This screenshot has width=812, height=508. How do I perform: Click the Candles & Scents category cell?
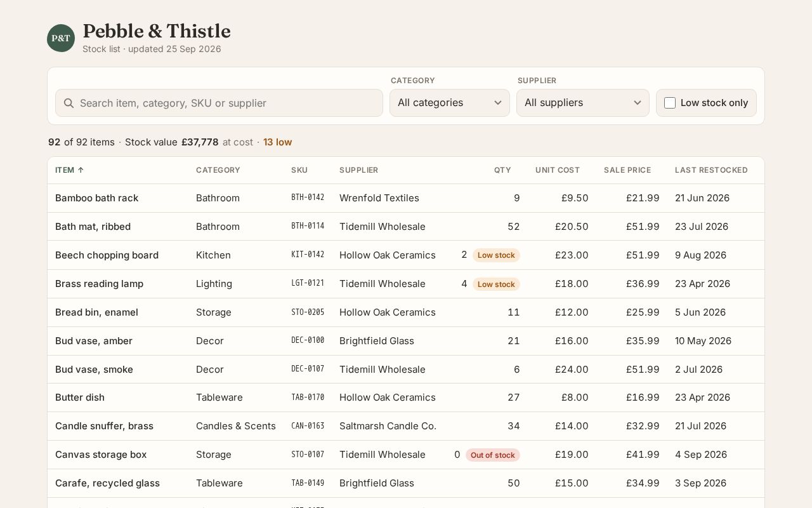point(236,426)
